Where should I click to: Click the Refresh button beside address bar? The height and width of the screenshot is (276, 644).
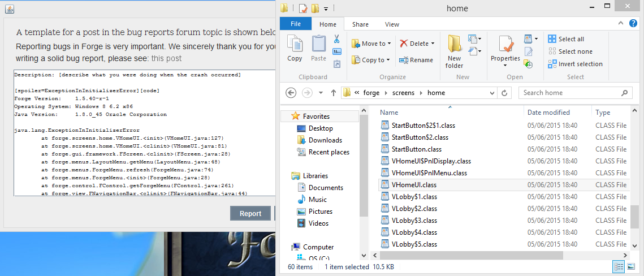click(x=504, y=93)
